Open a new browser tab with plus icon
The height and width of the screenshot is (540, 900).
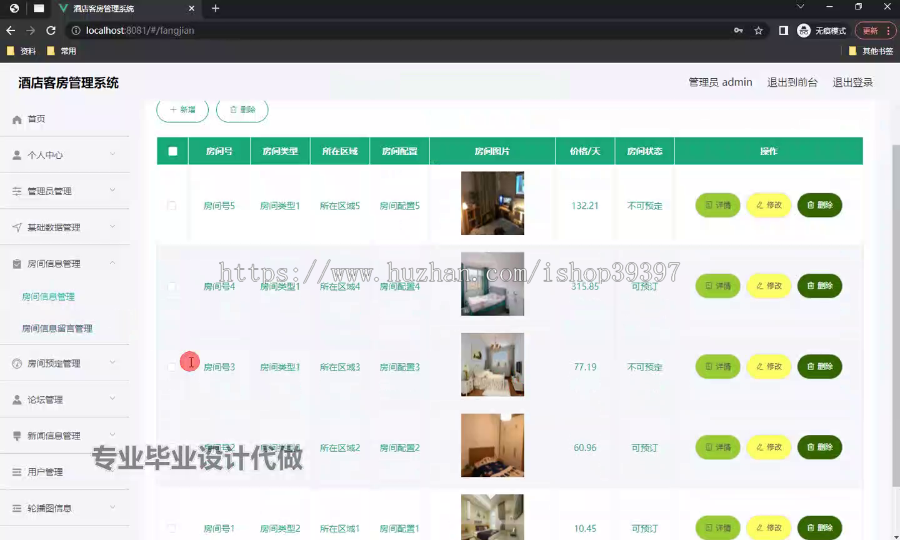pyautogui.click(x=215, y=8)
